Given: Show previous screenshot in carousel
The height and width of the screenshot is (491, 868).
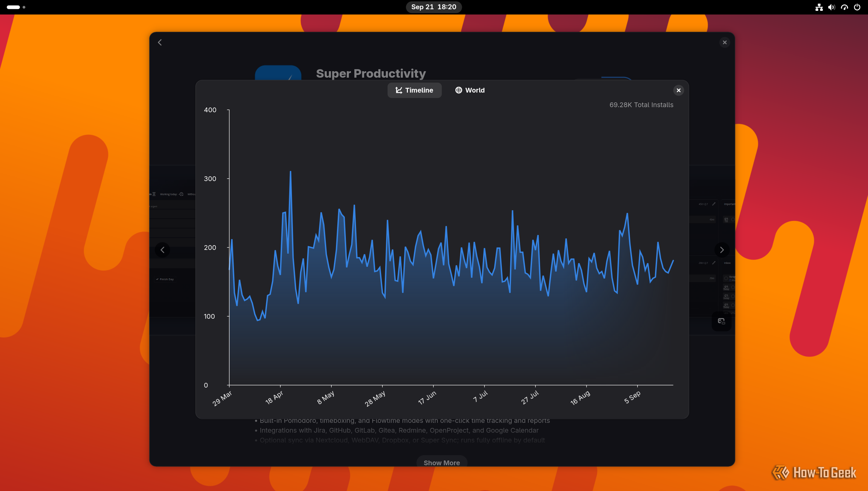Looking at the screenshot, I should point(162,250).
